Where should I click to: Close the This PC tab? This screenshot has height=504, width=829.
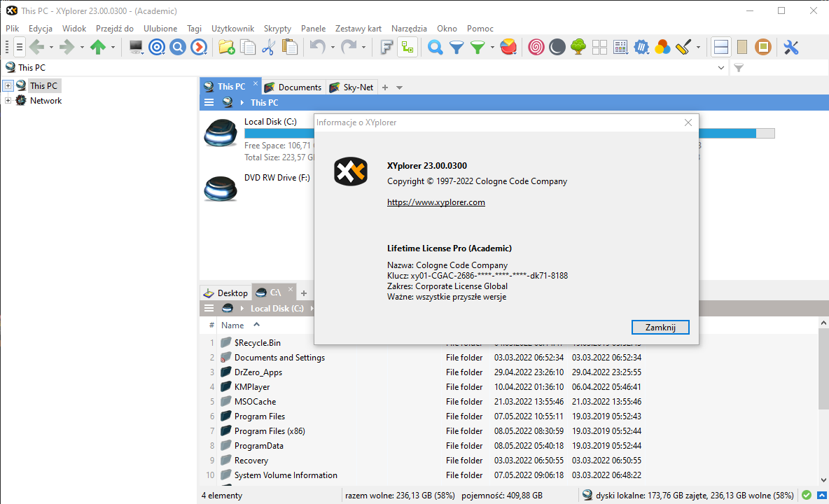pyautogui.click(x=256, y=83)
